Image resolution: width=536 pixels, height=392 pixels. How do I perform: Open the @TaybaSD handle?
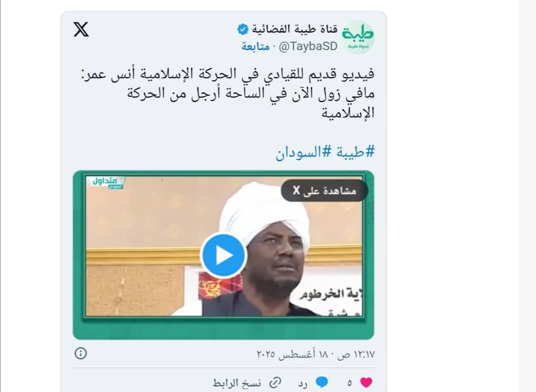coord(308,46)
